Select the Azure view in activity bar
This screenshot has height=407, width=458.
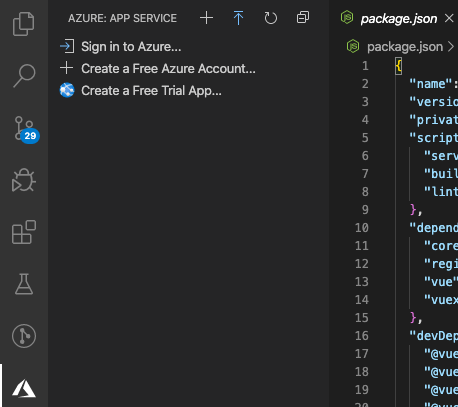(x=24, y=388)
